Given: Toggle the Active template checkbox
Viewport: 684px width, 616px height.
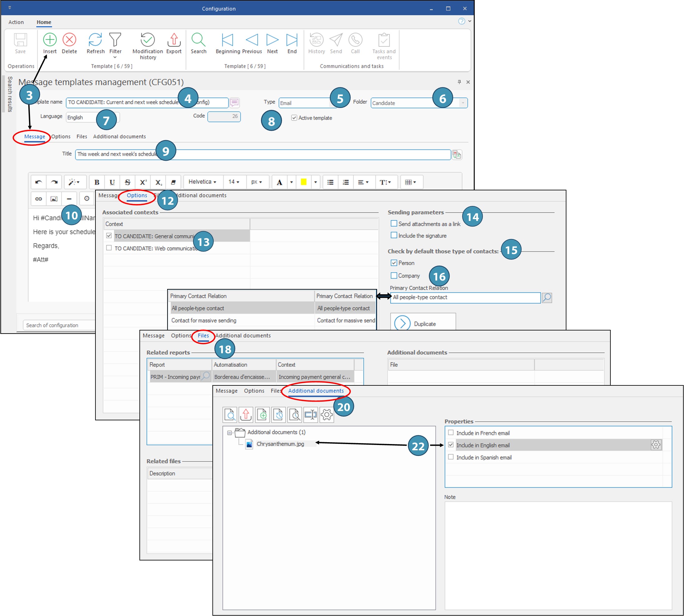Looking at the screenshot, I should [294, 118].
